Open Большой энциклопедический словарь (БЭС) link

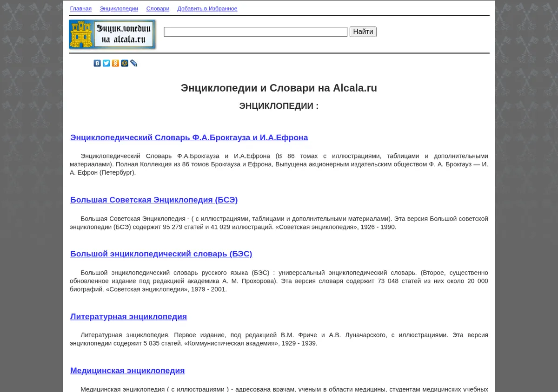(x=161, y=254)
